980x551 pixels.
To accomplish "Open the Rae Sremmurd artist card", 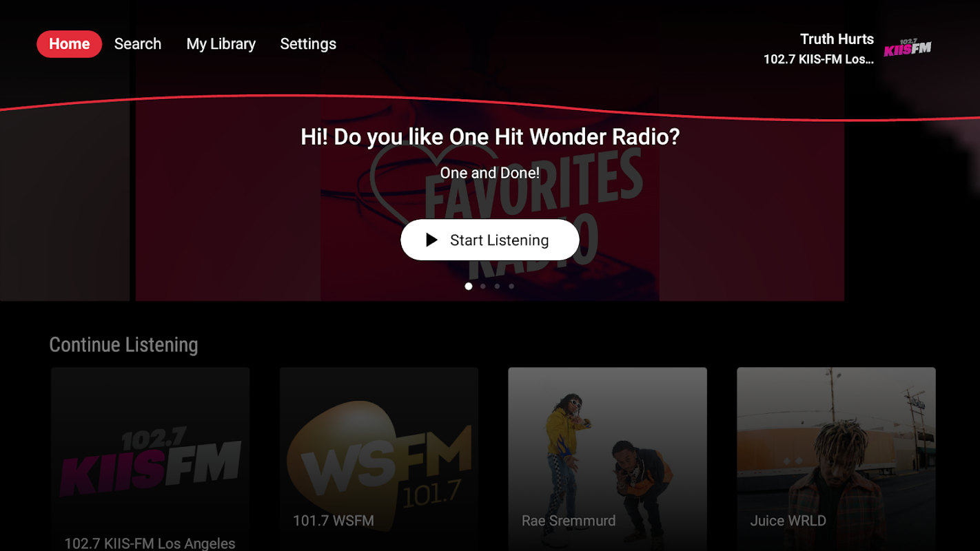I will tap(607, 459).
